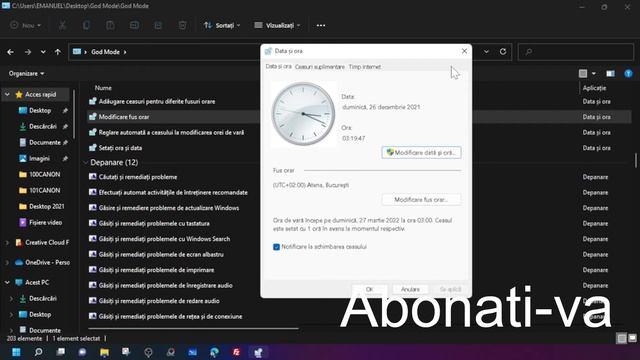Click Modificare fus orar button
Screen dimensions: 640x360
(421, 200)
